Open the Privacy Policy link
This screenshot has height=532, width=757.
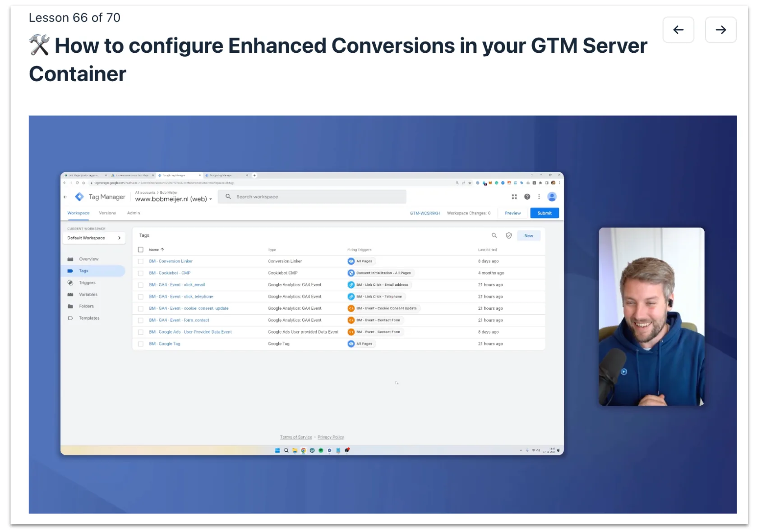click(x=331, y=437)
